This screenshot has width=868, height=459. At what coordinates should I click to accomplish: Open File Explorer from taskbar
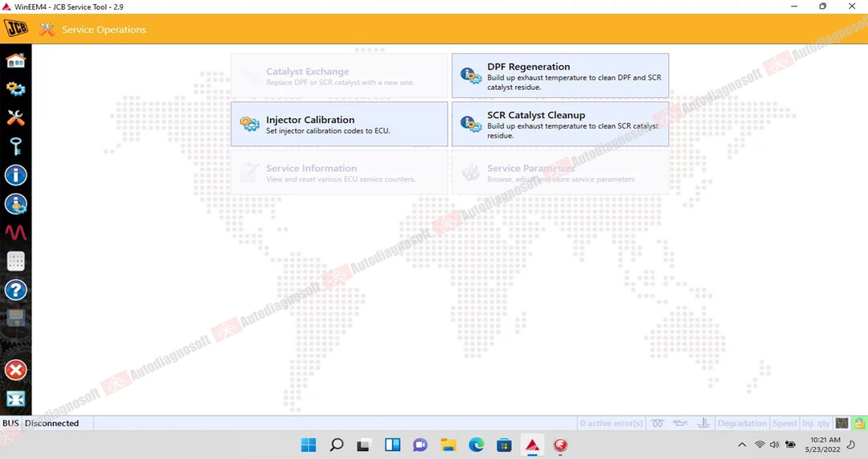448,445
